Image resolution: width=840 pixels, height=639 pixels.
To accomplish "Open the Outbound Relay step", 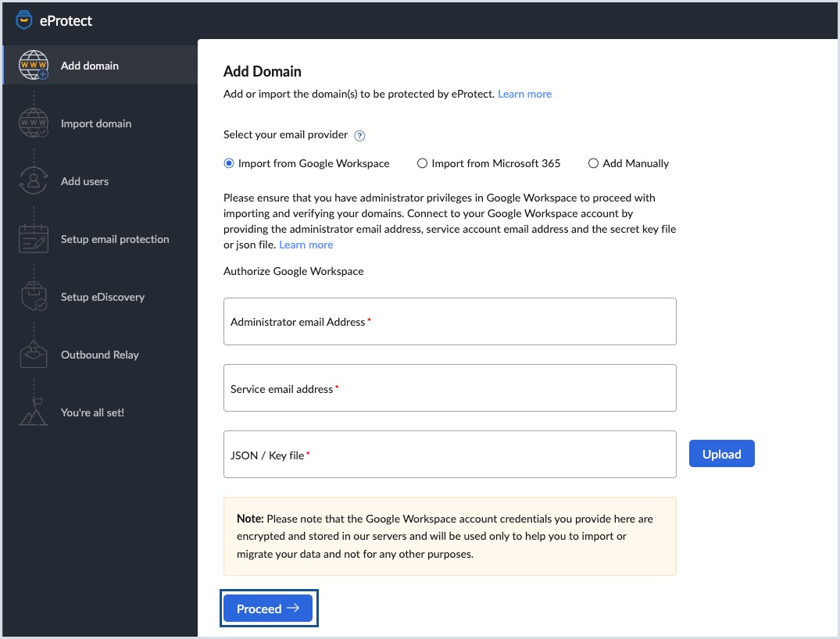I will (100, 355).
